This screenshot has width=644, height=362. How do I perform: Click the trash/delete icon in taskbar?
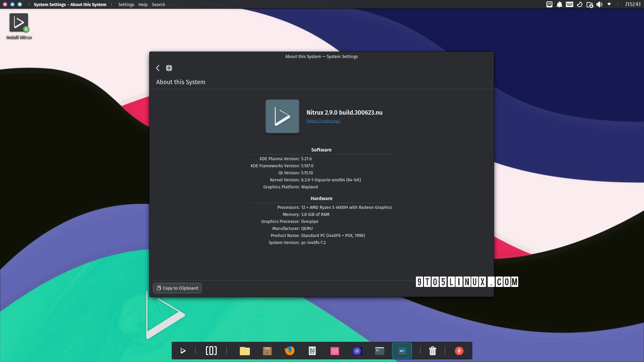click(433, 351)
